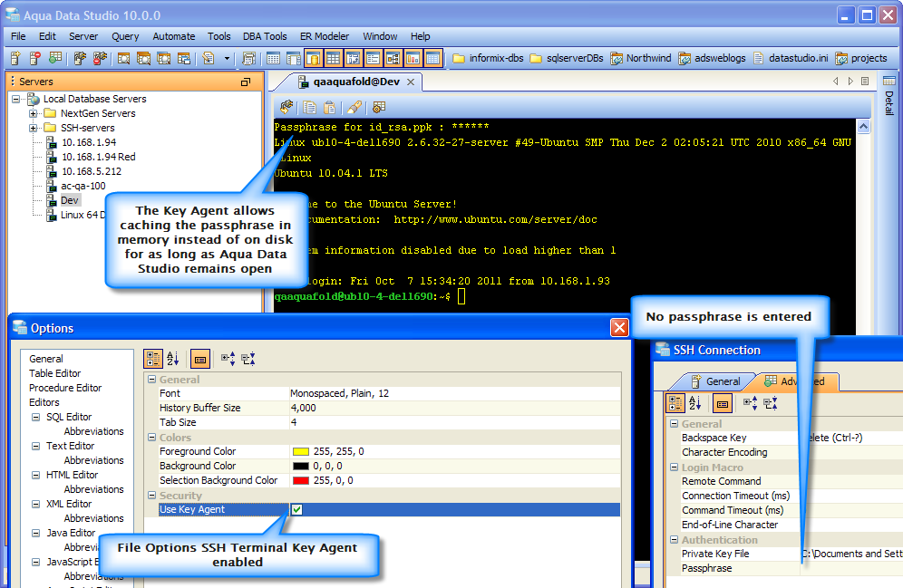903x588 pixels.
Task: Click the yellow Foreground Color swatch
Action: (301, 451)
